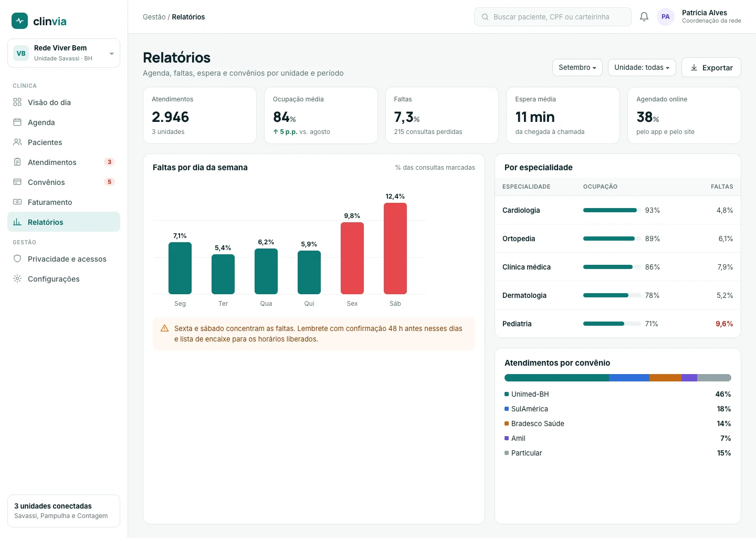Focus the patient search field
Viewport: 756px width, 538px height.
click(x=553, y=17)
